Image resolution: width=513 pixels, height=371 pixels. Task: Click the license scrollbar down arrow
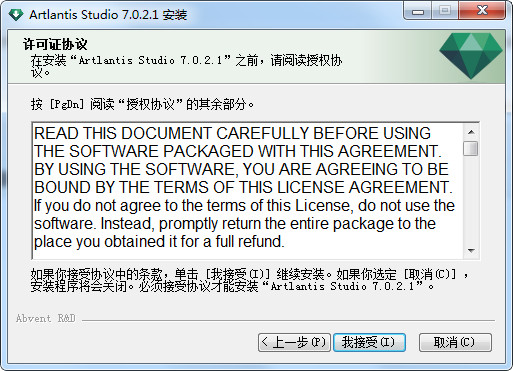[x=471, y=250]
